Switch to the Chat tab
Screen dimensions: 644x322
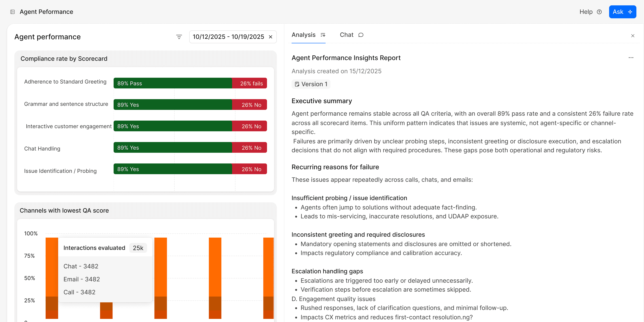347,35
